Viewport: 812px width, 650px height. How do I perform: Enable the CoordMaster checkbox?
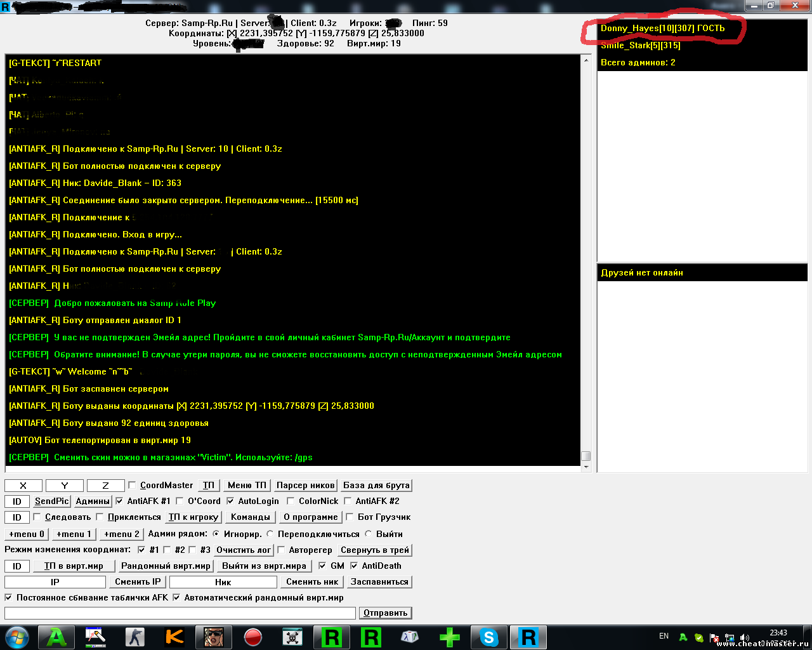tap(133, 485)
